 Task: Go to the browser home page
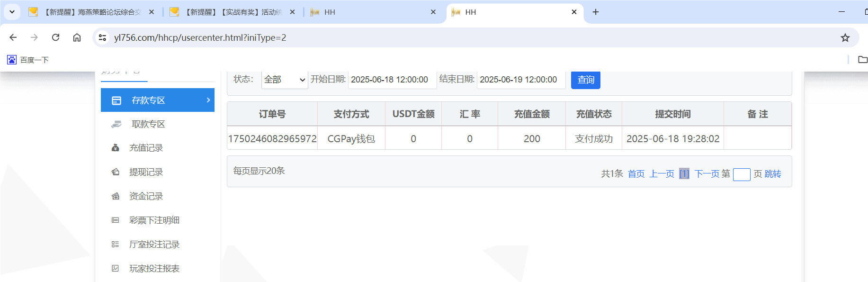click(x=77, y=37)
